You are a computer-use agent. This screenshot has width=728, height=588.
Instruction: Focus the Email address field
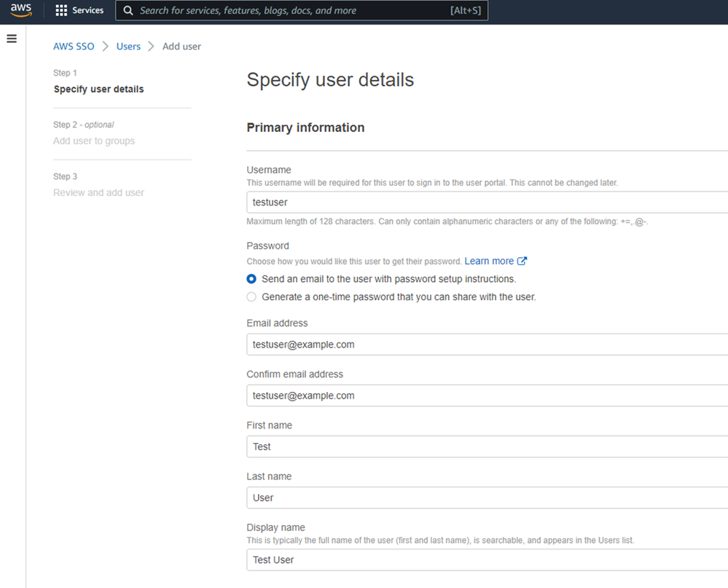487,345
